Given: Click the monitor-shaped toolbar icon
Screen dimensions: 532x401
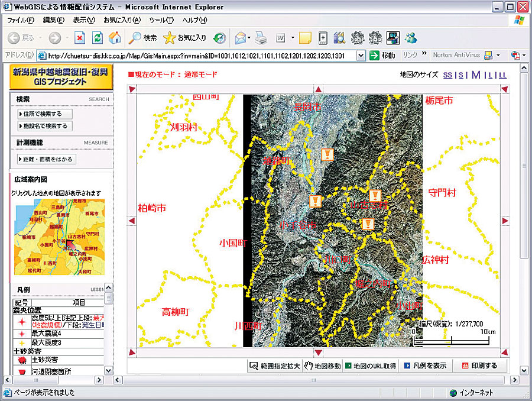Looking at the screenshot, I should pyautogui.click(x=393, y=38).
